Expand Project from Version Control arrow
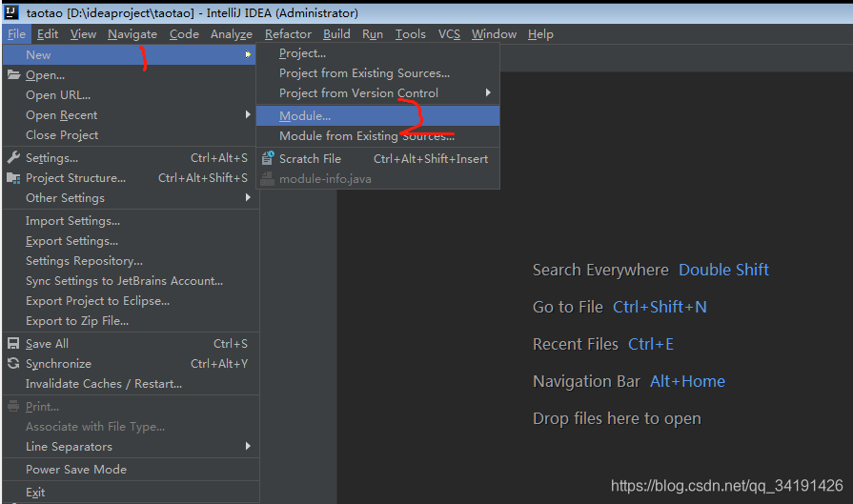 tap(488, 92)
